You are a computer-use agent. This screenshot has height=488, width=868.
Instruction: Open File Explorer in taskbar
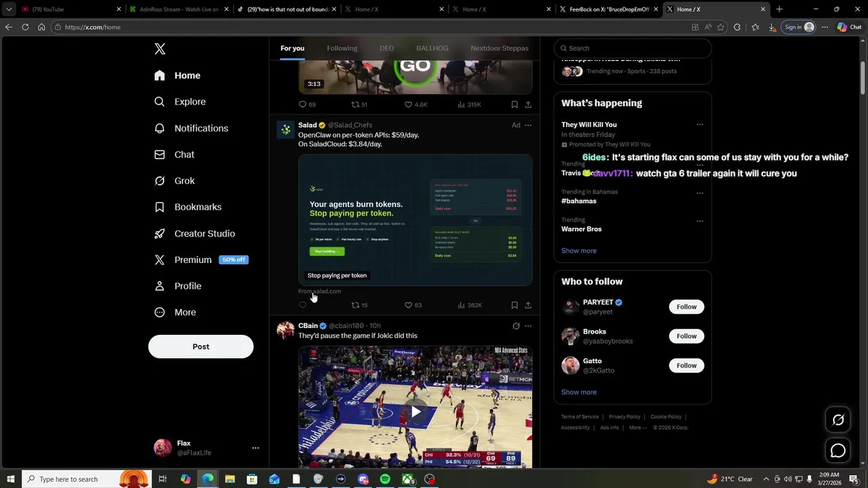(x=230, y=479)
